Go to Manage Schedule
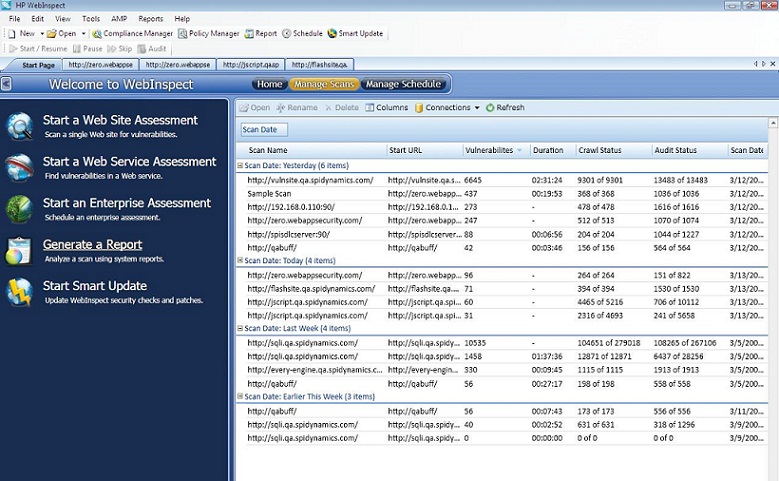Image resolution: width=779 pixels, height=481 pixels. 403,84
